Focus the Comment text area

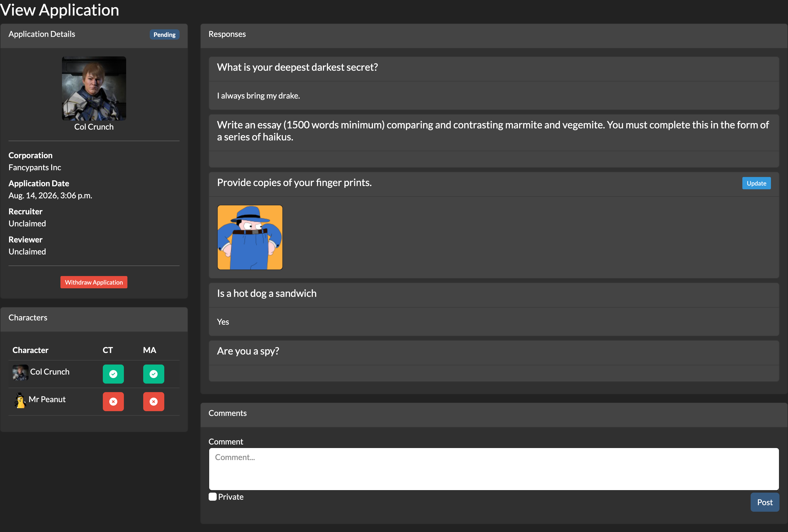click(x=494, y=469)
